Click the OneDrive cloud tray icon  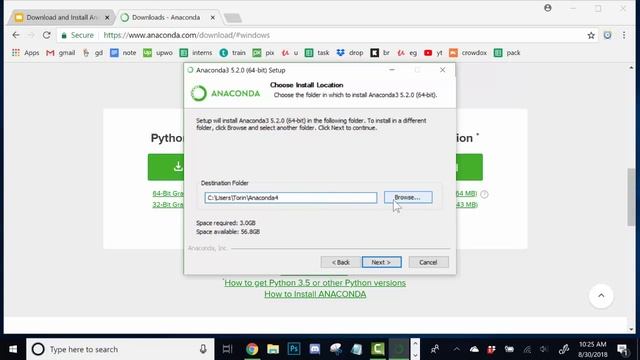click(474, 349)
